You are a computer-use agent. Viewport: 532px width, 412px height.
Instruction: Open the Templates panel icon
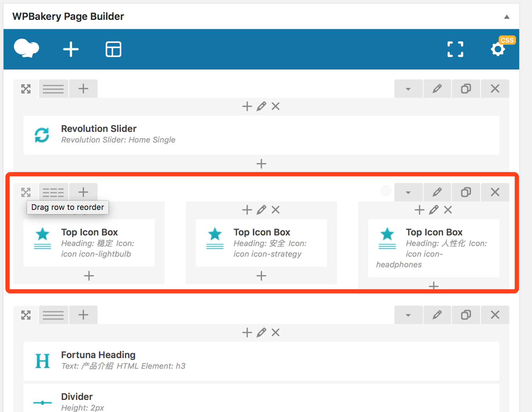point(113,49)
